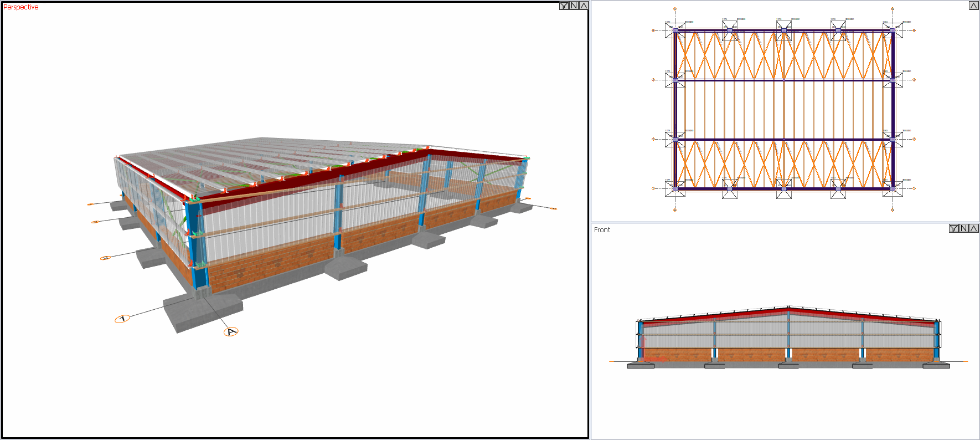Select the large corner footing near axis 1
This screenshot has height=440, width=980.
point(202,311)
